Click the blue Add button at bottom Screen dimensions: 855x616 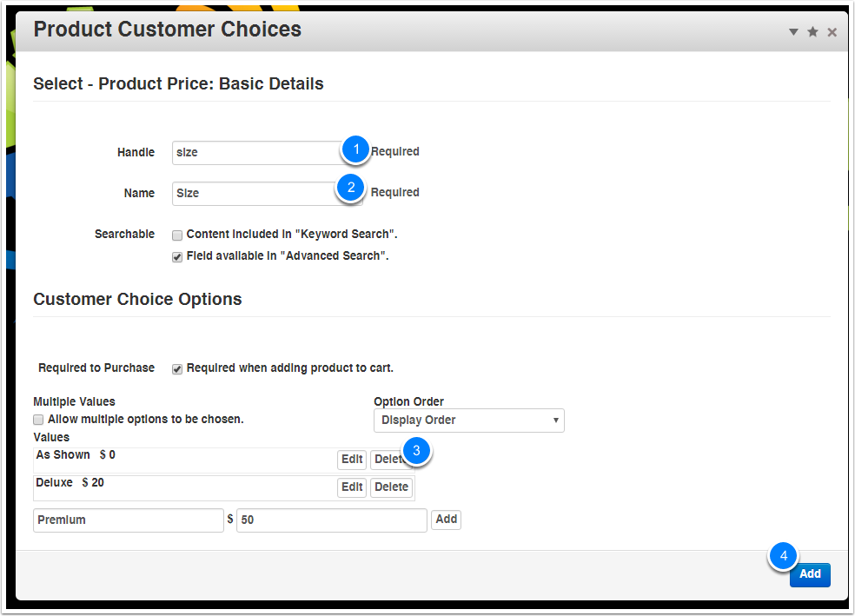[x=810, y=574]
